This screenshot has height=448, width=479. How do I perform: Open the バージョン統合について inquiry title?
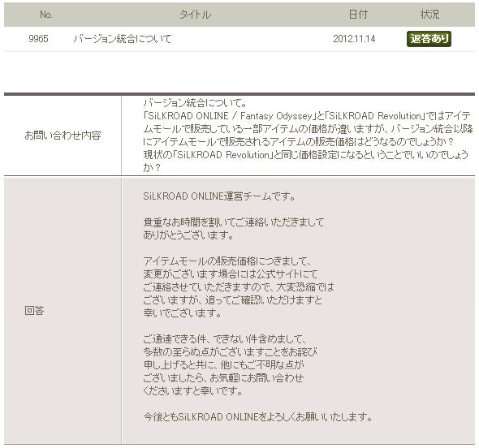coord(122,39)
